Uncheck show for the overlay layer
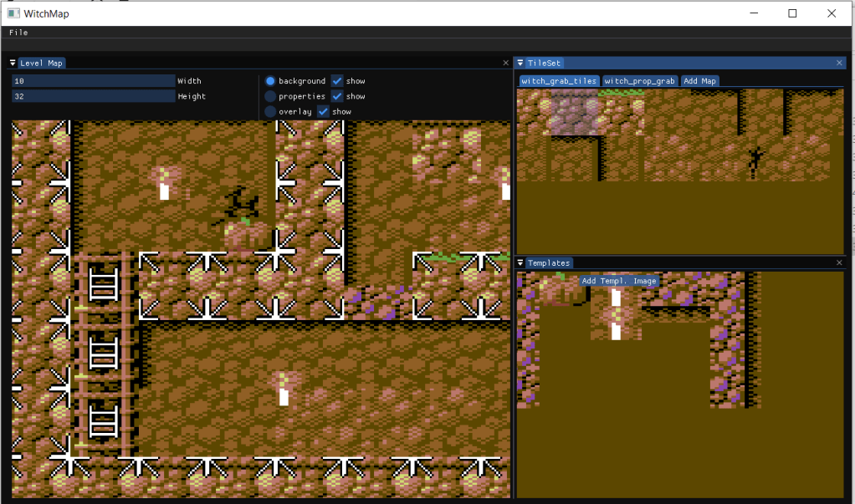The image size is (855, 504). tap(324, 111)
